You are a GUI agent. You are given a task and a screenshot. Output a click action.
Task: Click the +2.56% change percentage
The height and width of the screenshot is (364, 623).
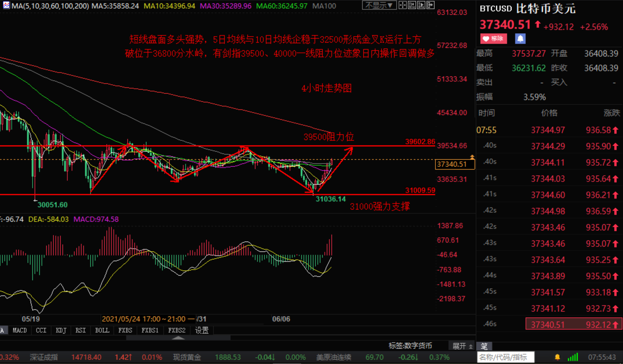pos(594,27)
